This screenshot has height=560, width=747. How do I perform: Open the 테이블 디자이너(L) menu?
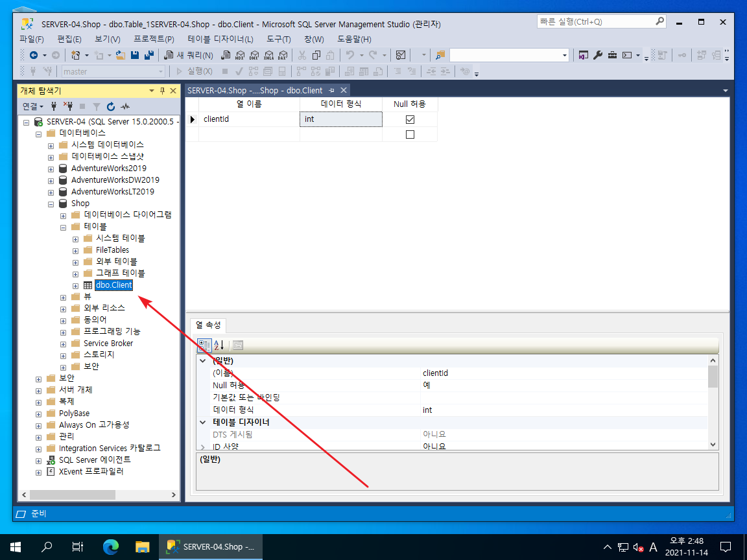click(x=220, y=39)
